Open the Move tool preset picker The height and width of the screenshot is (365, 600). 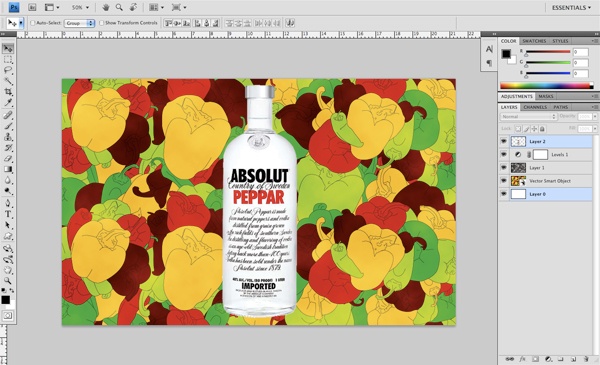coord(21,23)
